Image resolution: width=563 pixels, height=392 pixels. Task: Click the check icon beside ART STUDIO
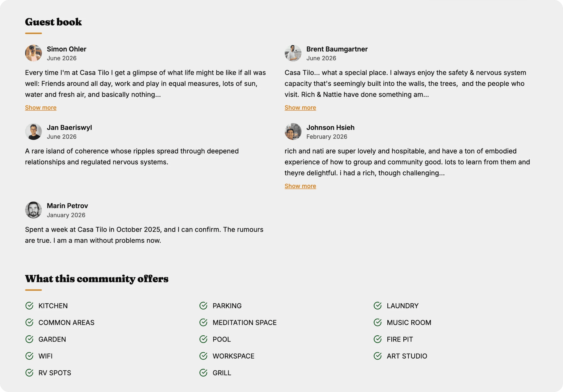(377, 356)
